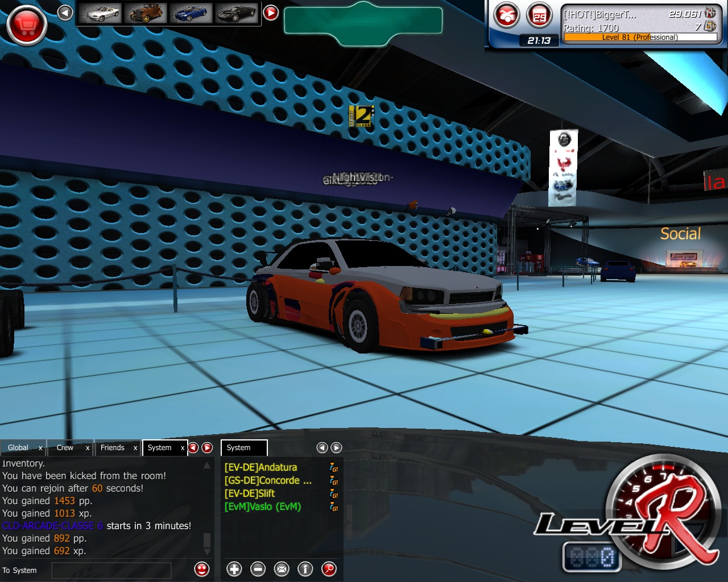This screenshot has width=728, height=582.
Task: Open the calendar icon showing 29
Action: (539, 15)
